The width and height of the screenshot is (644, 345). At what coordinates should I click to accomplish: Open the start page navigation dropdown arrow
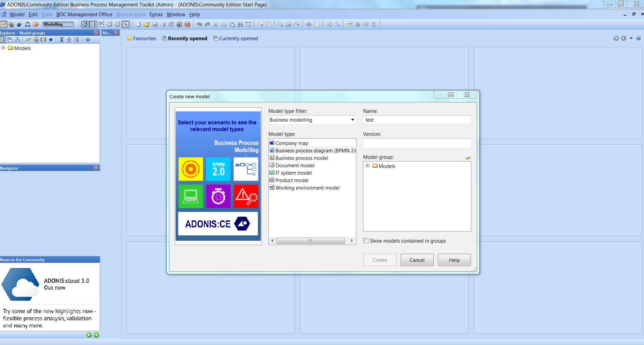point(631,38)
